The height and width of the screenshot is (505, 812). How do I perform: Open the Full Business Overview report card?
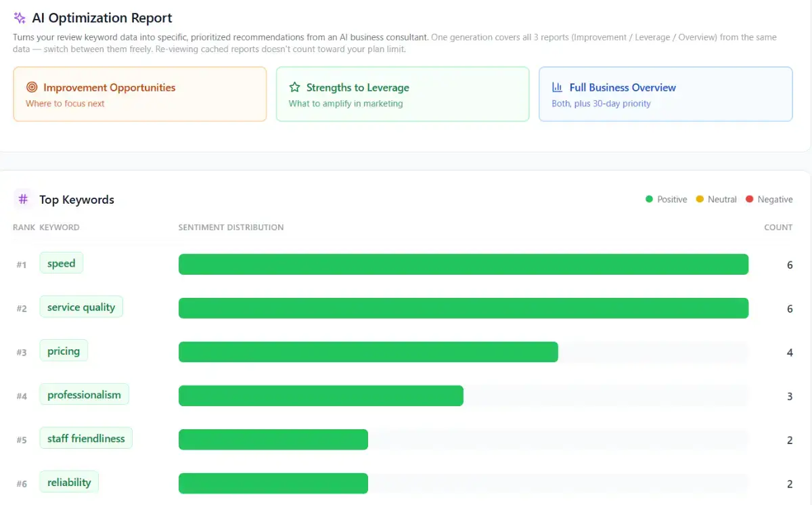[666, 94]
